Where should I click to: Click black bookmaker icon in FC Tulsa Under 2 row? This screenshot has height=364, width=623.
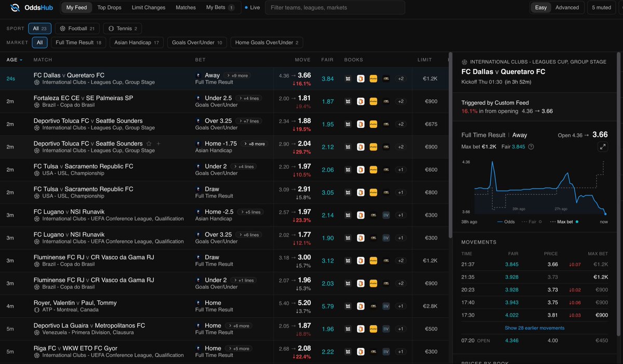coord(386,170)
